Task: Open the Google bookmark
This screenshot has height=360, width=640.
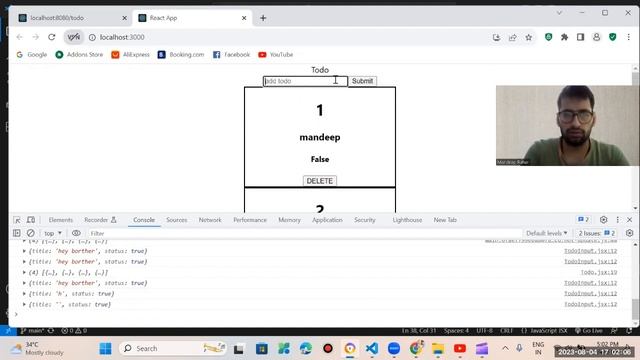Action: tap(31, 55)
